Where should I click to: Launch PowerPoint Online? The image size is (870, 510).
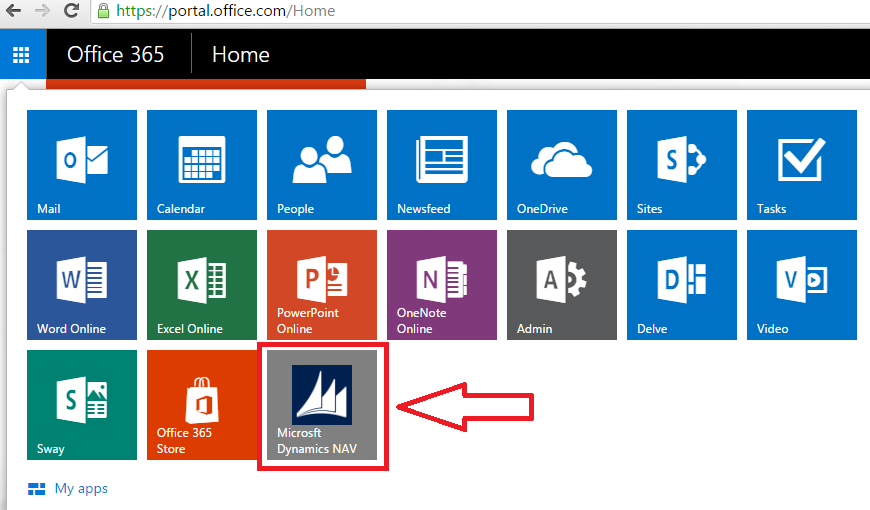322,285
